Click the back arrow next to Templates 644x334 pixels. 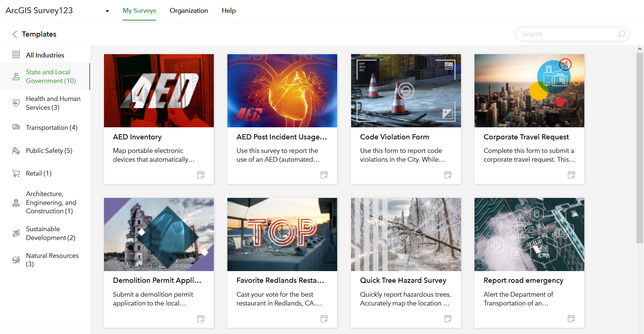click(x=15, y=34)
